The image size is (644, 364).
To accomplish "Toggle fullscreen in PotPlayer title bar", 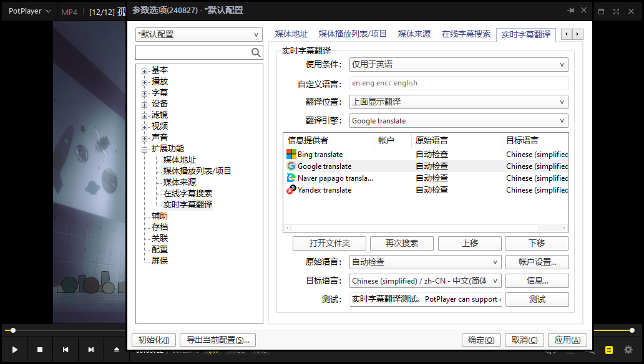I will tap(616, 11).
